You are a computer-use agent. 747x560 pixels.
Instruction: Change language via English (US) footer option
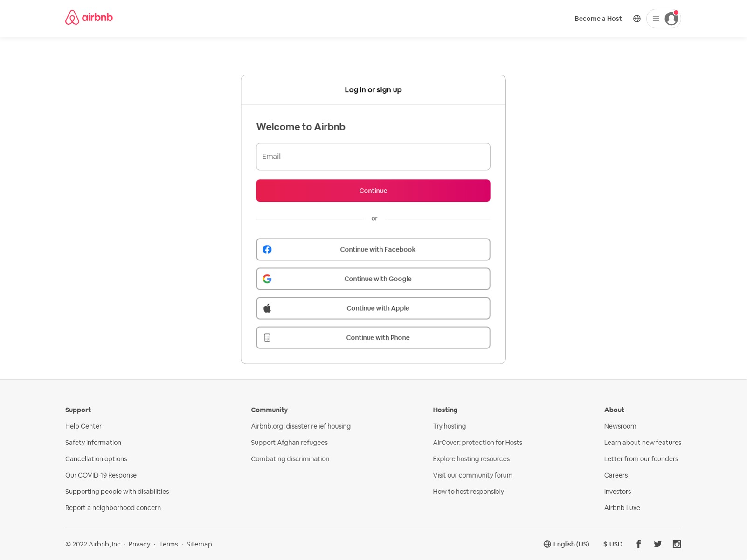click(x=566, y=544)
